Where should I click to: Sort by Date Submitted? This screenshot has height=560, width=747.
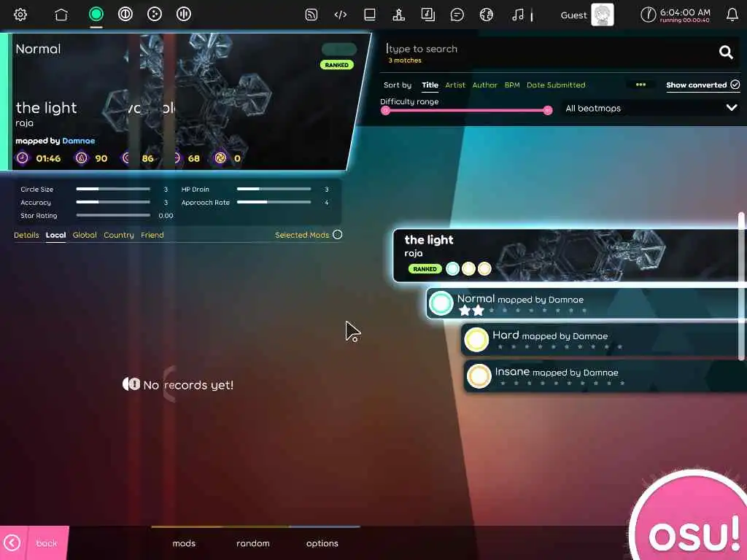pos(556,85)
